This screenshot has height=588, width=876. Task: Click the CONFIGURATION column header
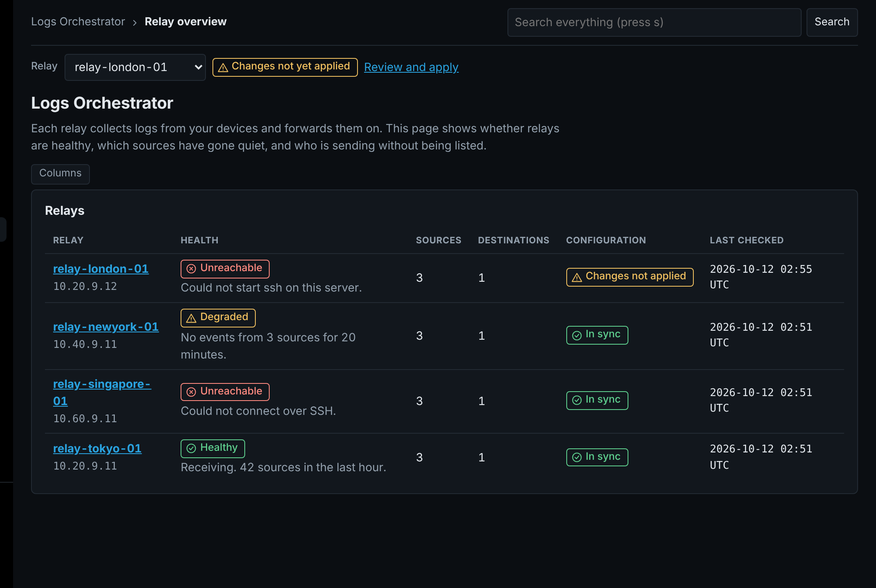606,240
